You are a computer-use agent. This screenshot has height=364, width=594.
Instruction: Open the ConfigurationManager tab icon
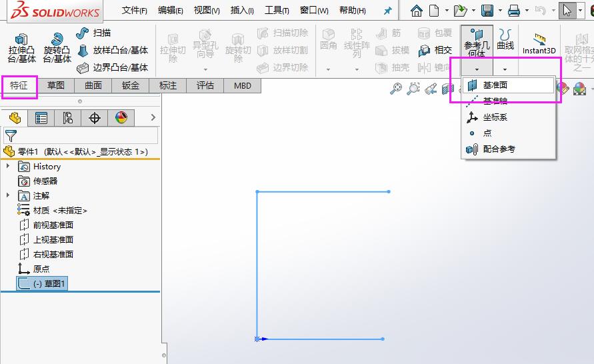pos(67,118)
